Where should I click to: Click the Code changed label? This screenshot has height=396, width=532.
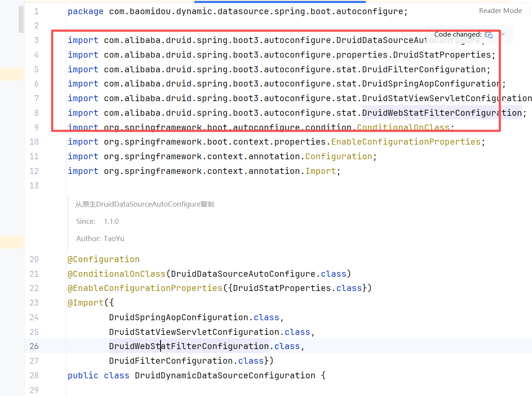pos(458,34)
